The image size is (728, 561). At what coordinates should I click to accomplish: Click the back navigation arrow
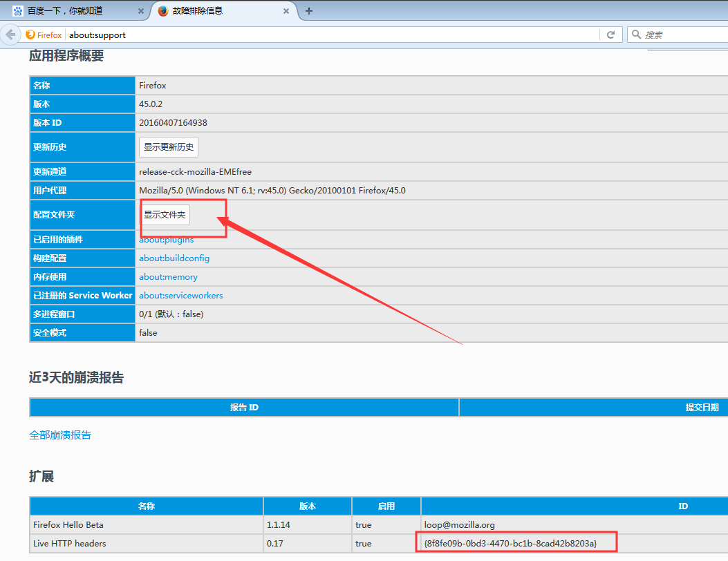pos(10,34)
